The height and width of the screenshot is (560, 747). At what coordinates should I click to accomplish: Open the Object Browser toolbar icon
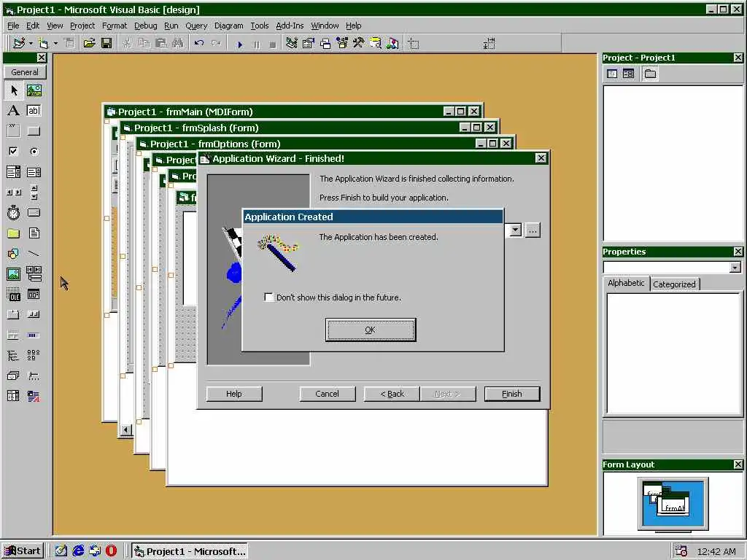click(342, 44)
